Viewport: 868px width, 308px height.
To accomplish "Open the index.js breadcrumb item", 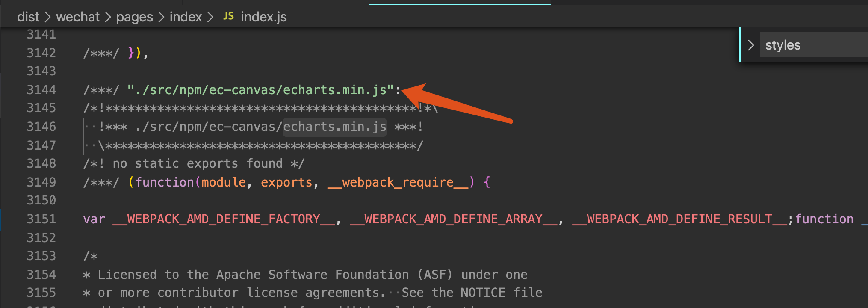I will point(264,17).
